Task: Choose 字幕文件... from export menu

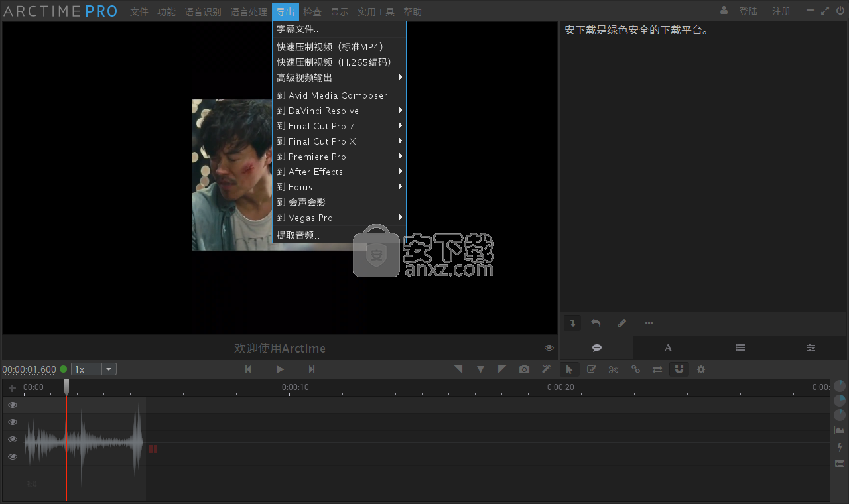Action: tap(339, 29)
